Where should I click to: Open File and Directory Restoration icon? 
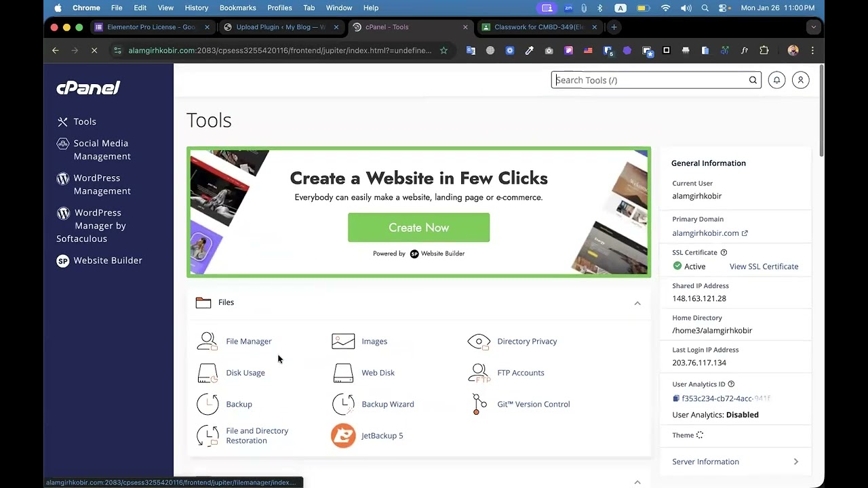pyautogui.click(x=207, y=435)
